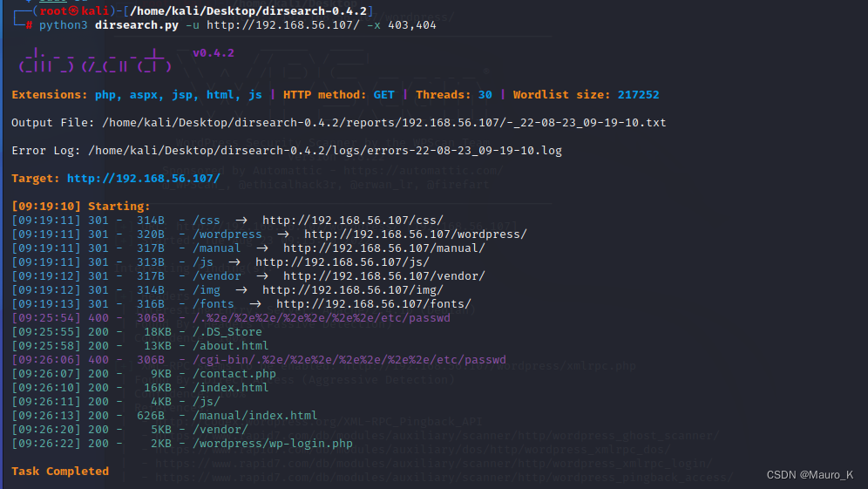868x489 pixels.
Task: Click the prompt path /home/kali/Desktop/dirsearch-0.4.2
Action: tap(248, 11)
